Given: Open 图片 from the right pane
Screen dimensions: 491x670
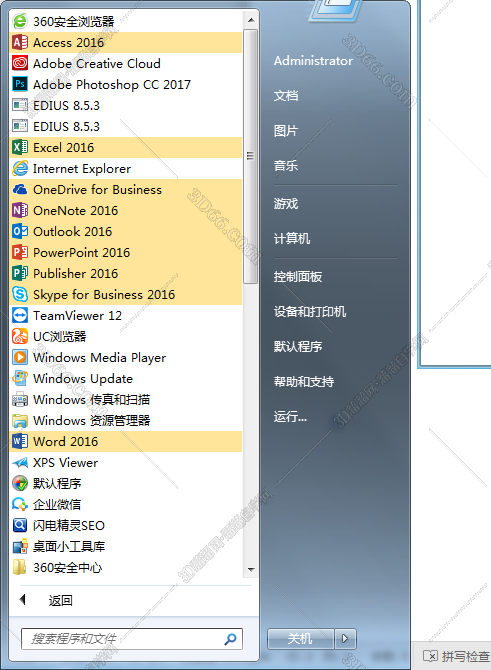Looking at the screenshot, I should click(x=286, y=130).
